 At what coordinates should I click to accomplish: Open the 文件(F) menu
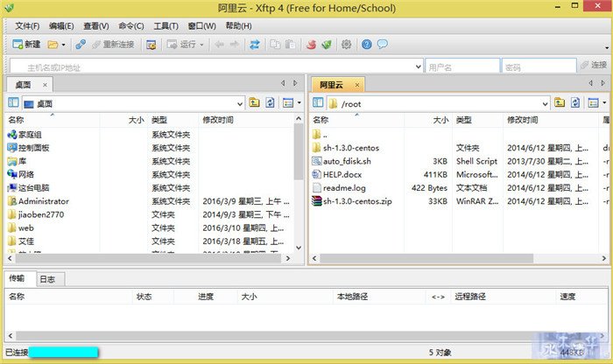[27, 26]
